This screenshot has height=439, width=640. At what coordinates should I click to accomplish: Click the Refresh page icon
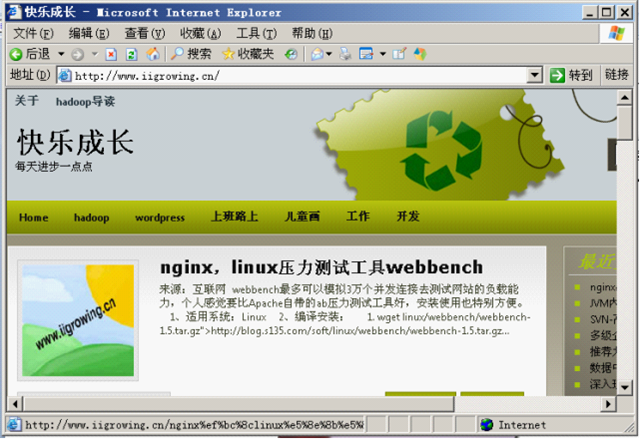coord(131,54)
